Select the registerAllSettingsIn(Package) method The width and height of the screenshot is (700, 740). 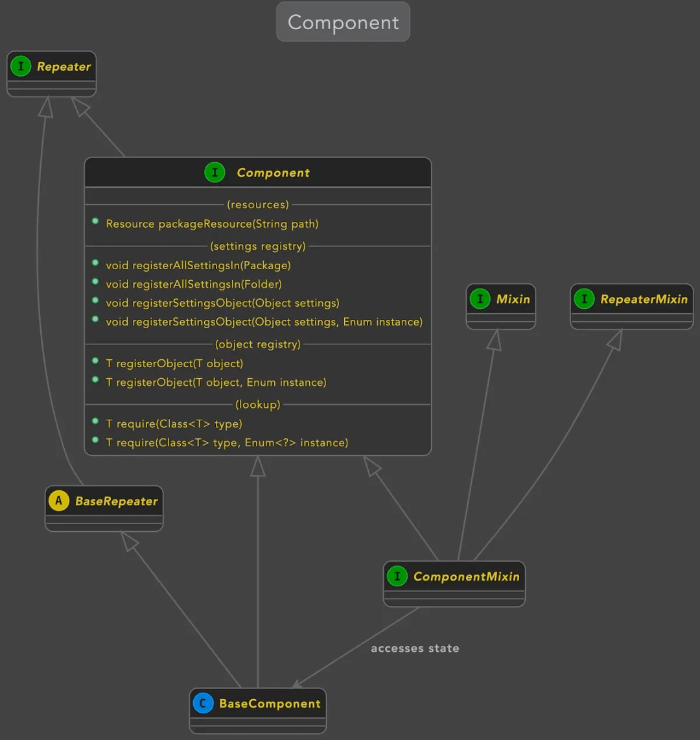[x=198, y=265]
